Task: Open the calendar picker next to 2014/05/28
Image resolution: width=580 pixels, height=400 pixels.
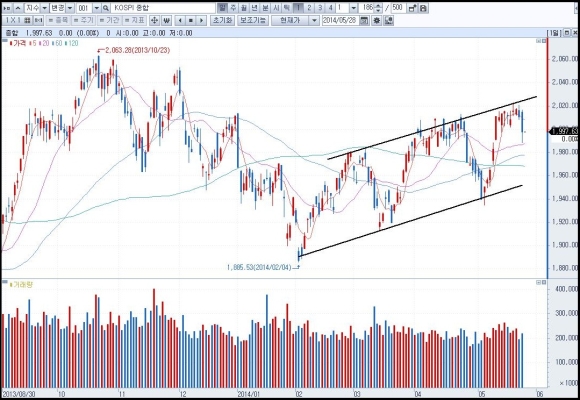Action: tap(364, 20)
